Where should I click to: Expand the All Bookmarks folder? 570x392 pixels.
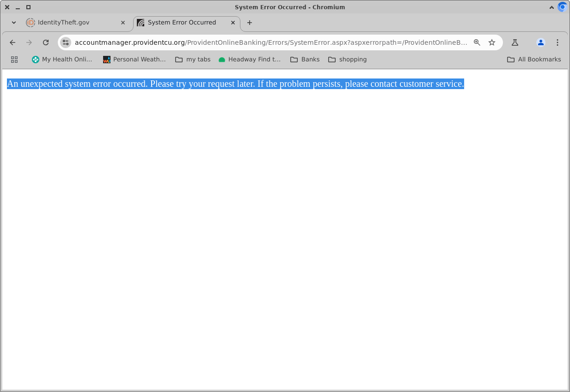pos(534,60)
